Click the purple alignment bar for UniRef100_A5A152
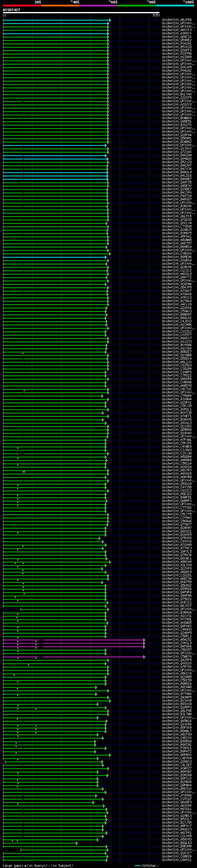This screenshot has width=197, height=868. pyautogui.click(x=74, y=640)
